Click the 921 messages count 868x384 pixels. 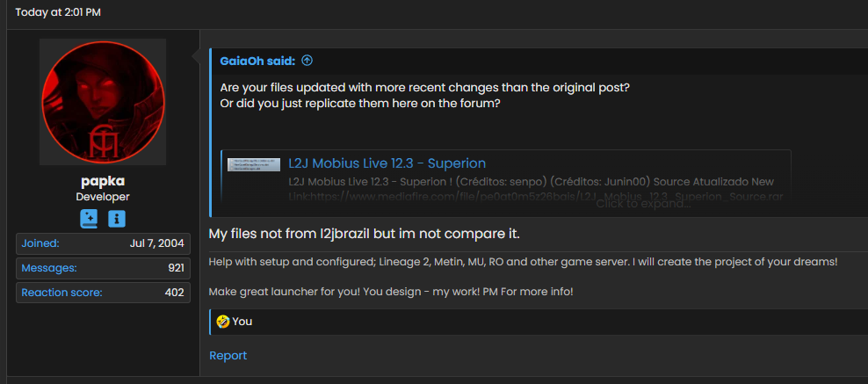pos(175,268)
